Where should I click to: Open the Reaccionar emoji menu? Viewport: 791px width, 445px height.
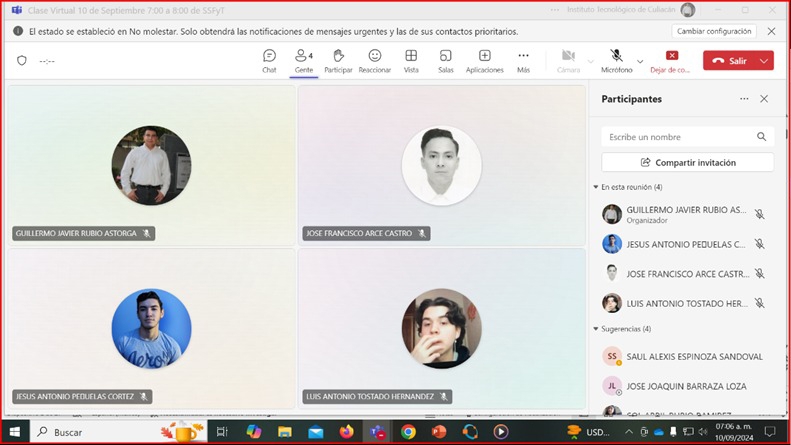click(x=374, y=61)
